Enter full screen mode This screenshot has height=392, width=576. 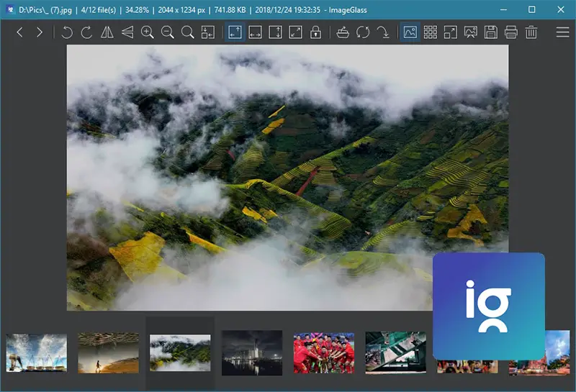point(451,32)
